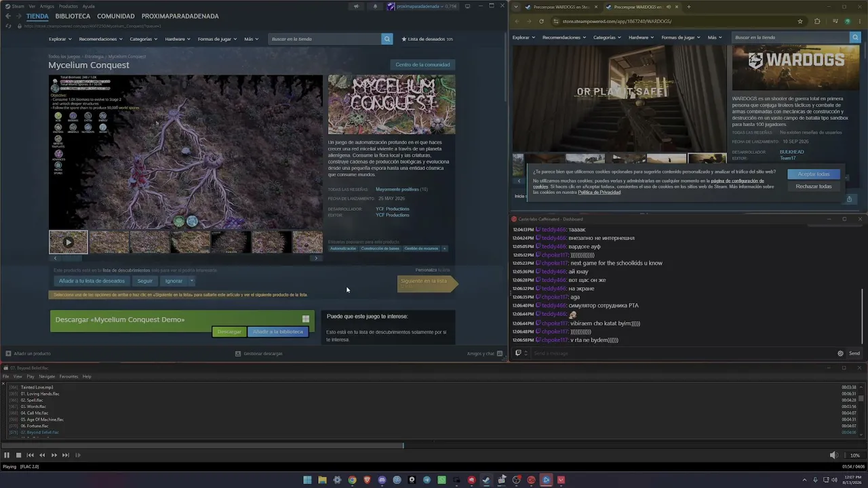
Task: Bookmark the WARDOGS page with star
Action: point(800,21)
